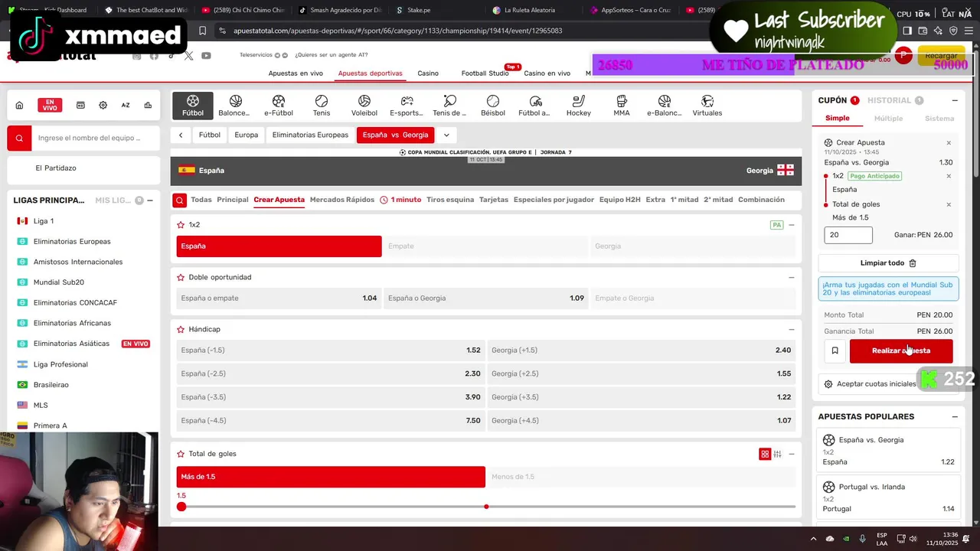This screenshot has height=551, width=980.
Task: Remove the Crear Apuesta bet from coupon
Action: coord(949,142)
